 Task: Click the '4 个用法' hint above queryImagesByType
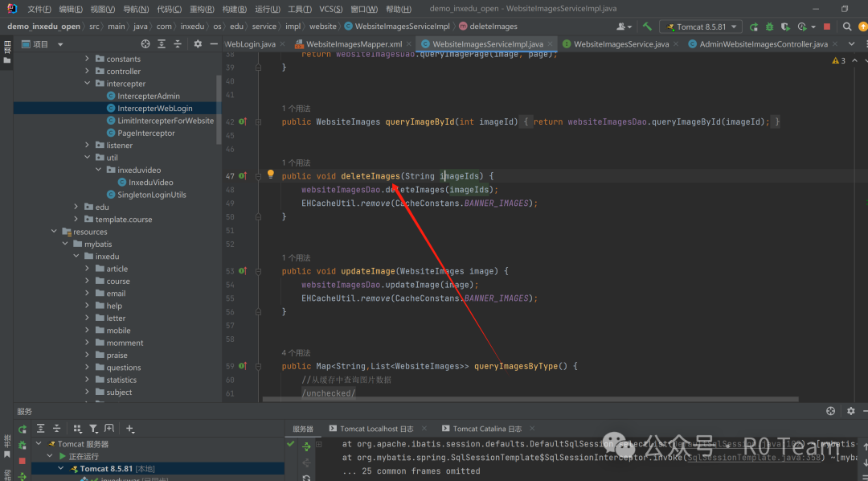[296, 352]
